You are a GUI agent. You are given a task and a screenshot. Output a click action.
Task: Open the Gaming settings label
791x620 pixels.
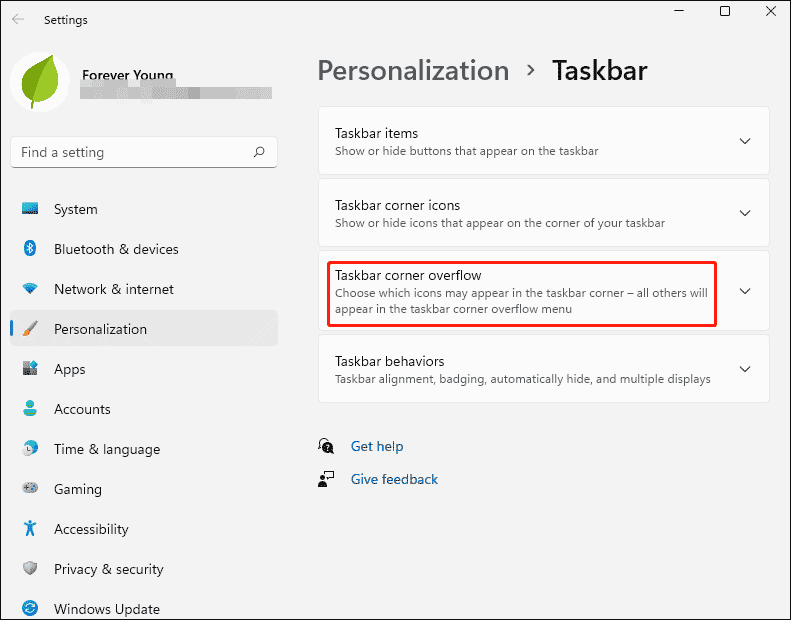[78, 489]
